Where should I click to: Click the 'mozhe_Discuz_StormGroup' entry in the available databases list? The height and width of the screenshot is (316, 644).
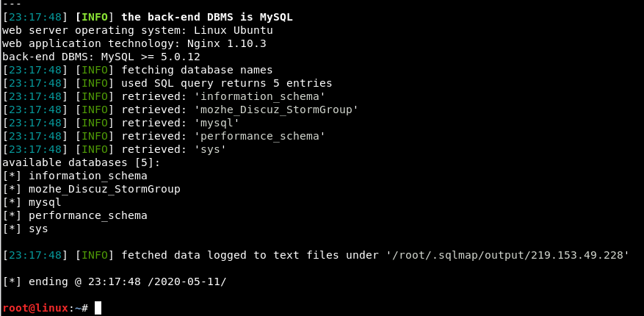click(104, 189)
